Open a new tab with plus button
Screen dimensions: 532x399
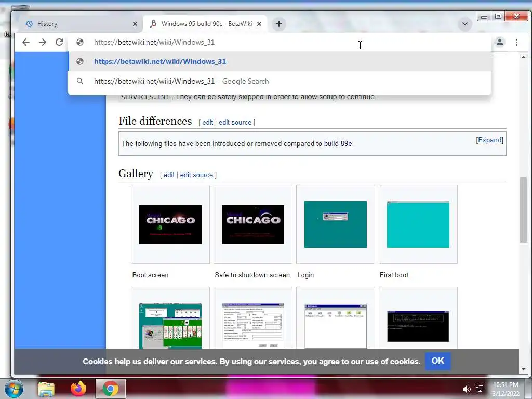279,24
